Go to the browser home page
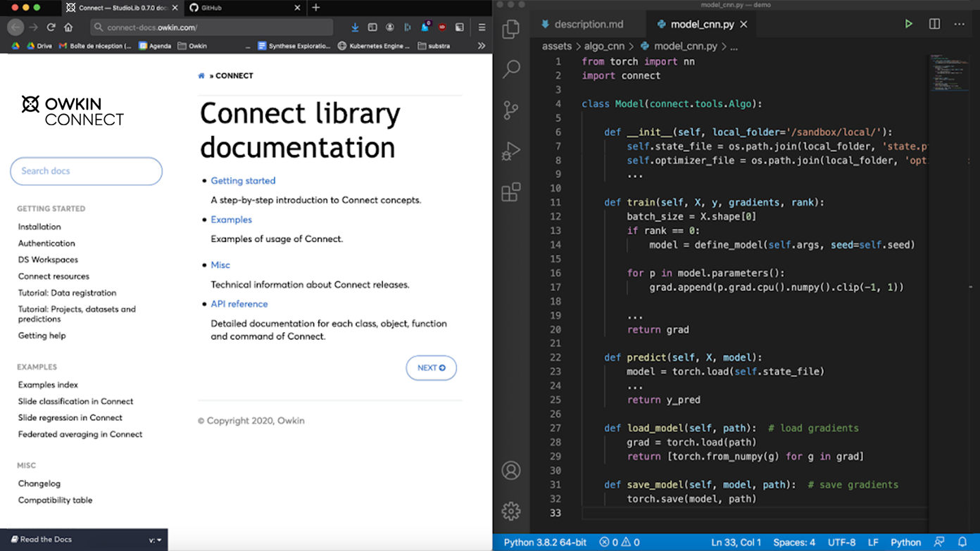The height and width of the screenshot is (551, 980). point(68,27)
